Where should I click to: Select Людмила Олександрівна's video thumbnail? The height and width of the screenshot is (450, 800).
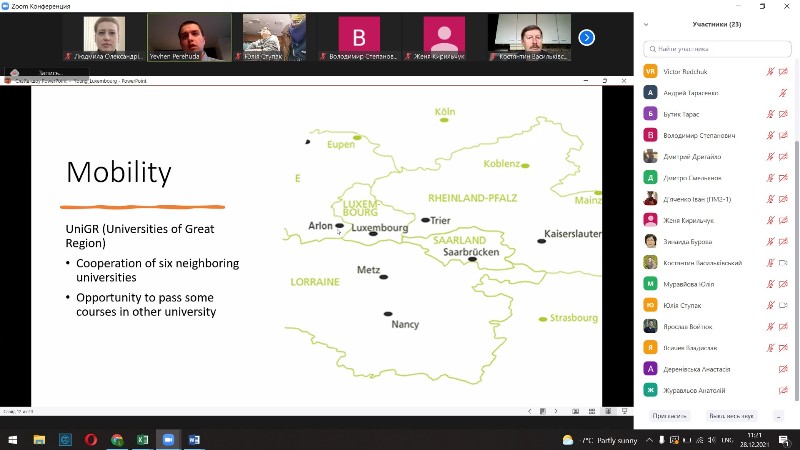[x=104, y=38]
